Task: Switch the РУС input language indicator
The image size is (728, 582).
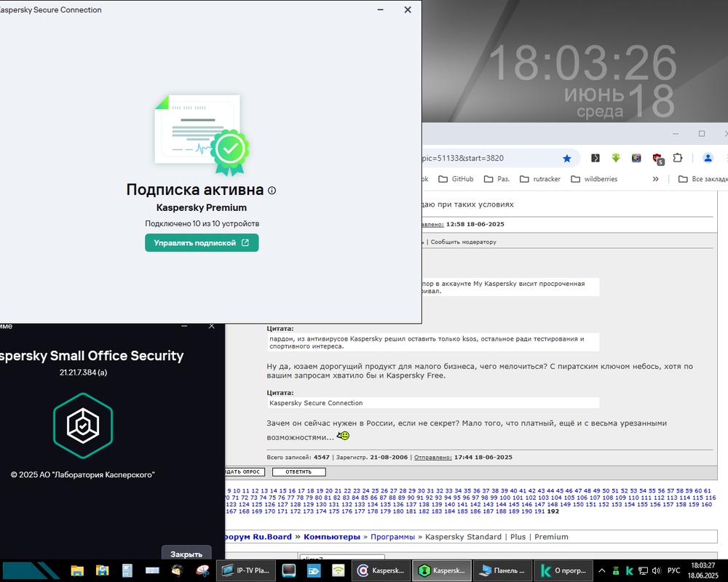Action: coord(673,571)
